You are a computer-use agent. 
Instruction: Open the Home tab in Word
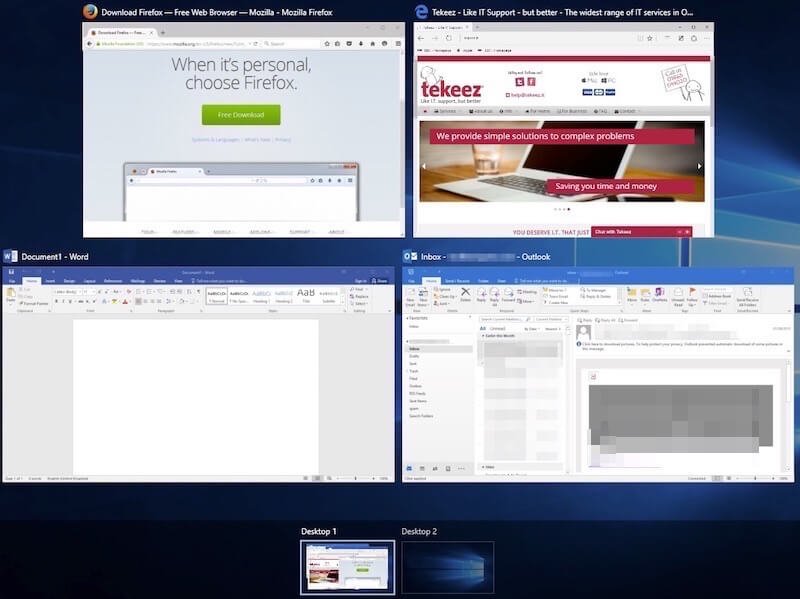click(x=32, y=281)
